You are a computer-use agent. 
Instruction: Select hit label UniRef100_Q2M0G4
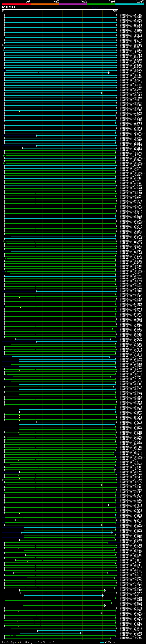tap(131, 364)
